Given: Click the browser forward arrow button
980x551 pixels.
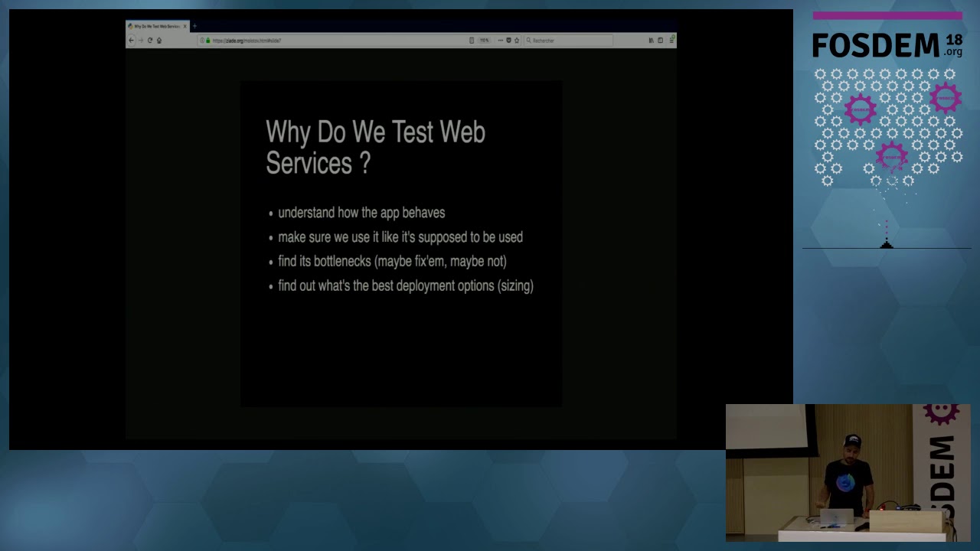Looking at the screenshot, I should (x=140, y=41).
